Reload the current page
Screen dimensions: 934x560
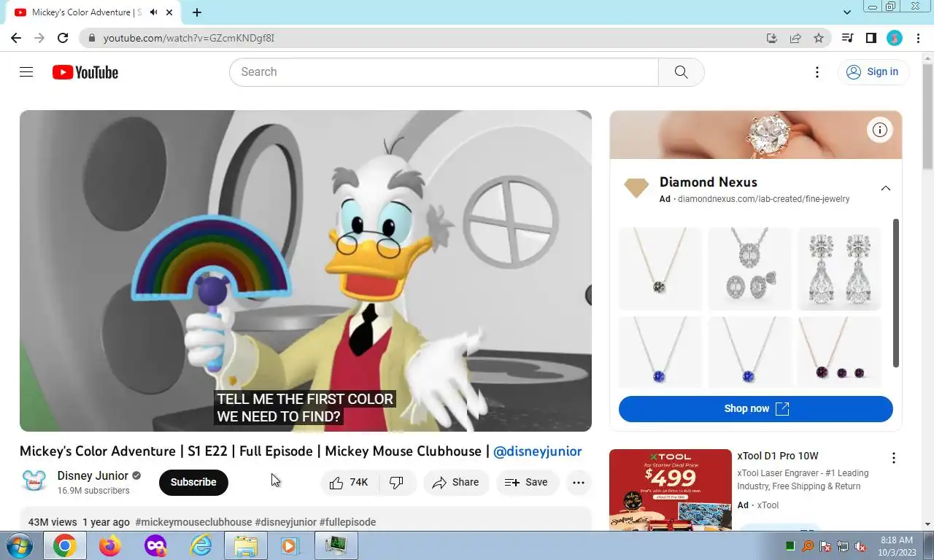click(63, 38)
